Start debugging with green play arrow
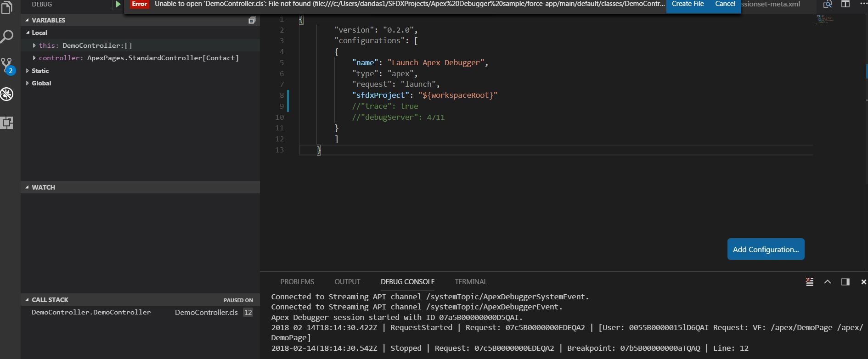The height and width of the screenshot is (359, 868). [x=118, y=4]
